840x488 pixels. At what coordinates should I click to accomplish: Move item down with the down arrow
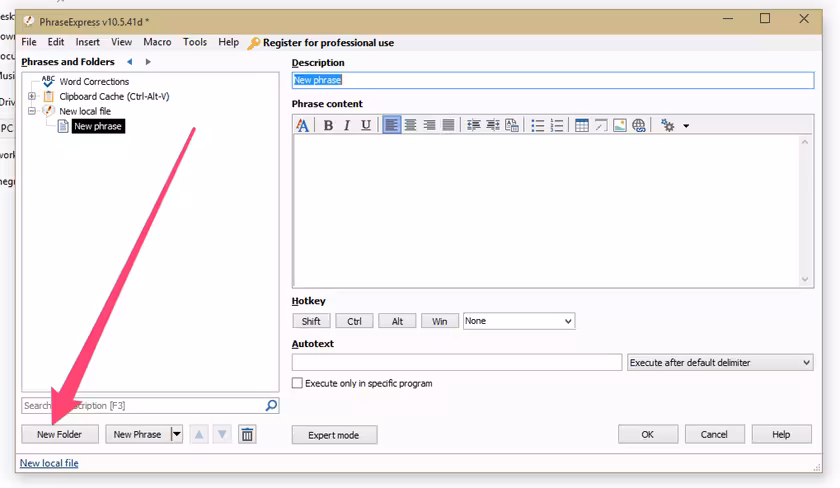(222, 434)
